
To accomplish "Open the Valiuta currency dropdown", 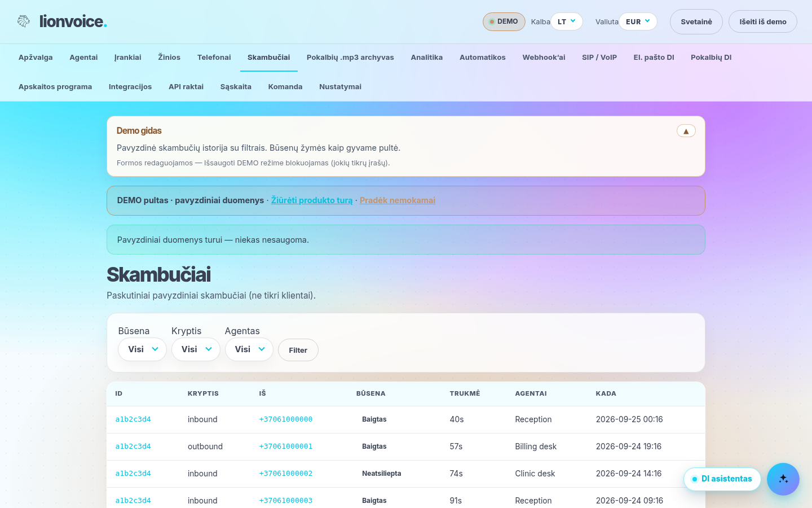I will tap(638, 21).
